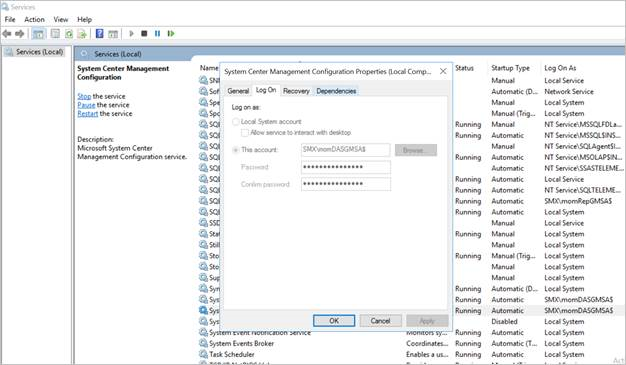Open the File menu
This screenshot has width=626, height=365.
pyautogui.click(x=10, y=19)
